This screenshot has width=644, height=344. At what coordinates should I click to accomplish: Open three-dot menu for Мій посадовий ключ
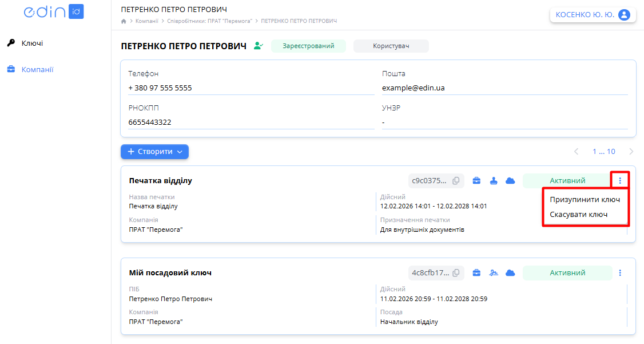click(620, 273)
